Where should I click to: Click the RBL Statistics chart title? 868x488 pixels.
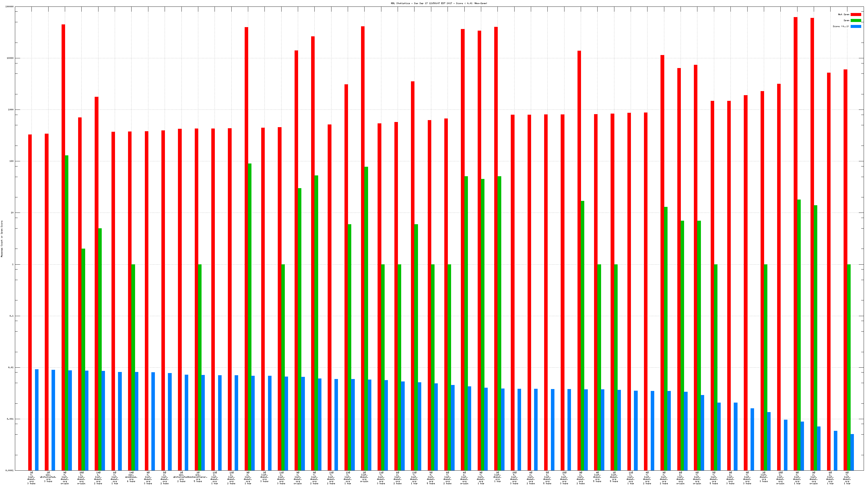[439, 3]
